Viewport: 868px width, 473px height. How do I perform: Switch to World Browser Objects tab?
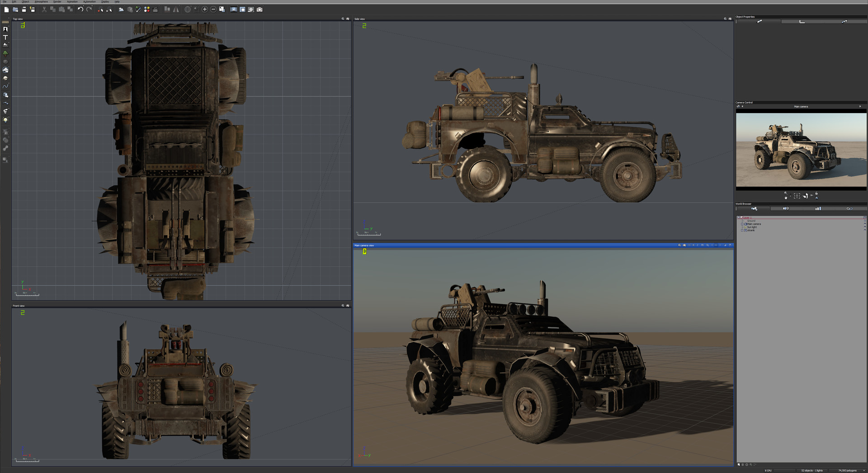[x=754, y=208]
